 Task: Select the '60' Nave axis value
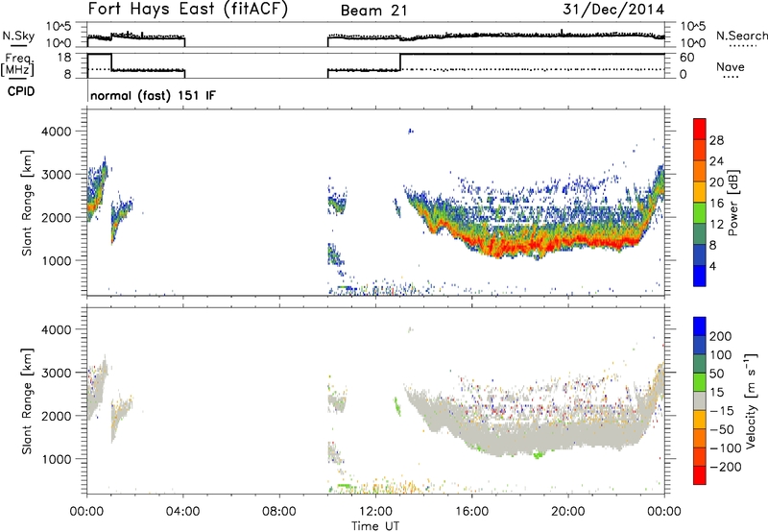tap(687, 58)
